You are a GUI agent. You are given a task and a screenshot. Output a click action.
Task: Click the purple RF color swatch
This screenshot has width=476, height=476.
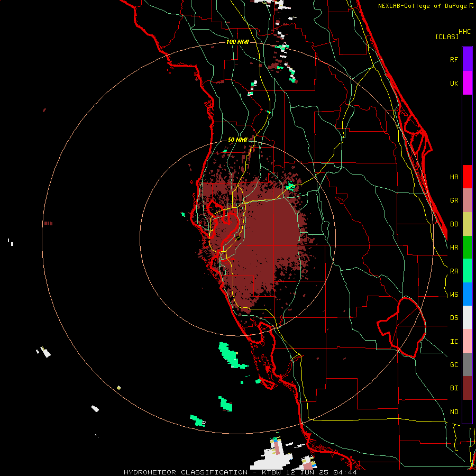pos(467,59)
